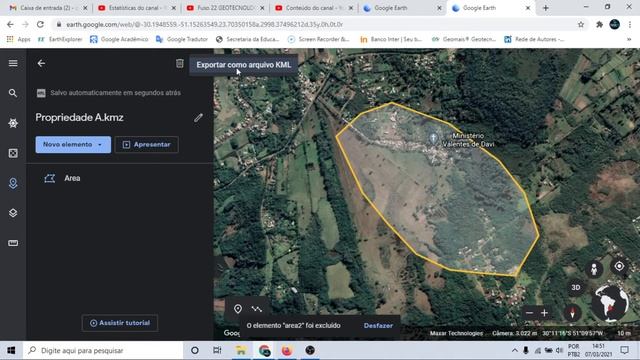This screenshot has height=360, width=640.
Task: Open Banco Inter bookmark
Action: click(391, 39)
